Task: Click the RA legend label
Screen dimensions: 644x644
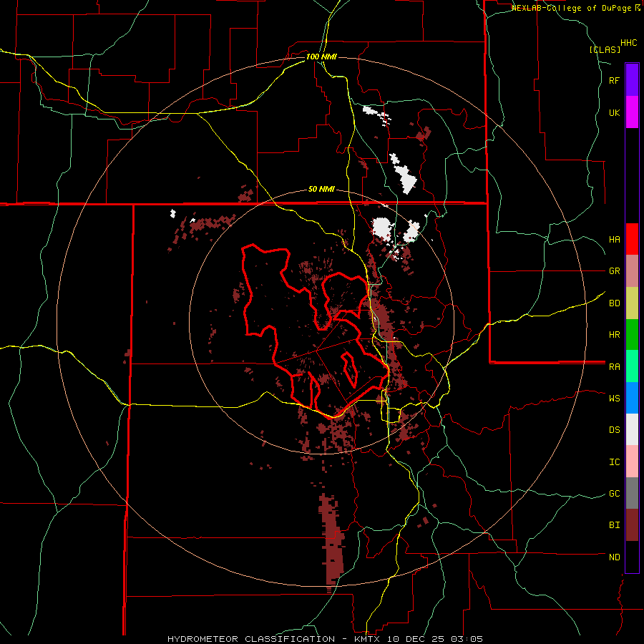Action: pos(614,367)
